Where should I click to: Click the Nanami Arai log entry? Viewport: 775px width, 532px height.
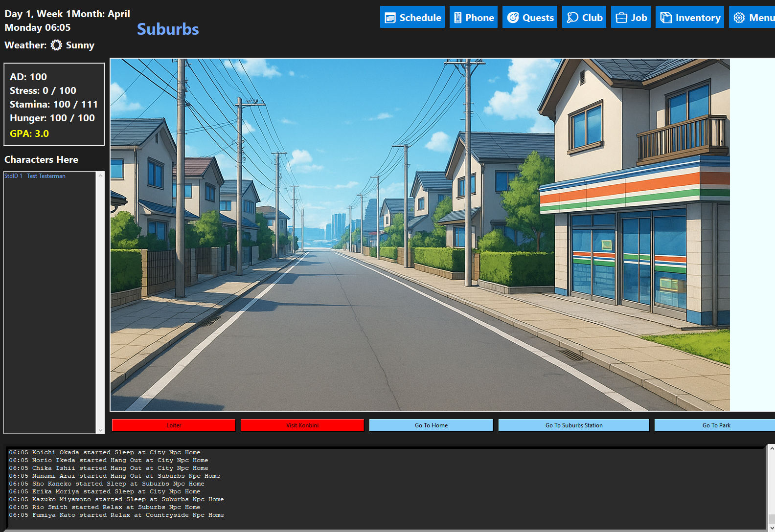coord(114,476)
